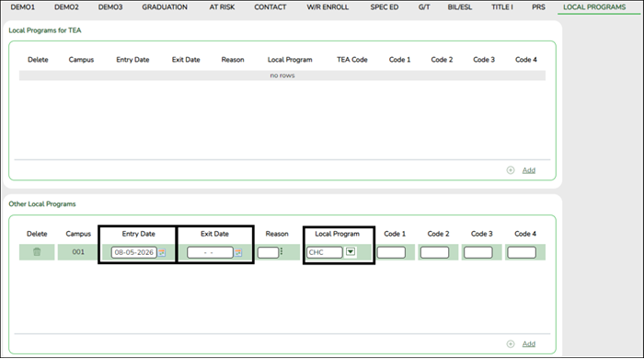Delete the campus 001 row with trash icon
Viewport: 644px width, 359px height.
[x=37, y=252]
